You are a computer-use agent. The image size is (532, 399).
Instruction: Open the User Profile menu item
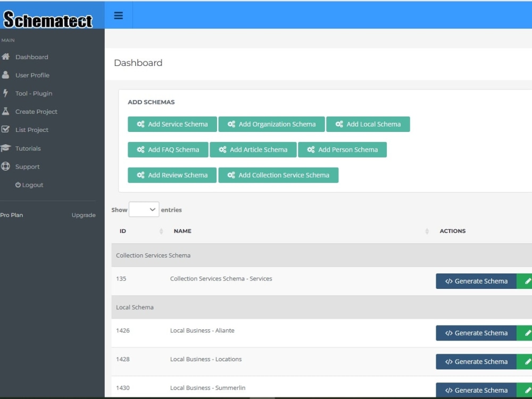point(32,76)
